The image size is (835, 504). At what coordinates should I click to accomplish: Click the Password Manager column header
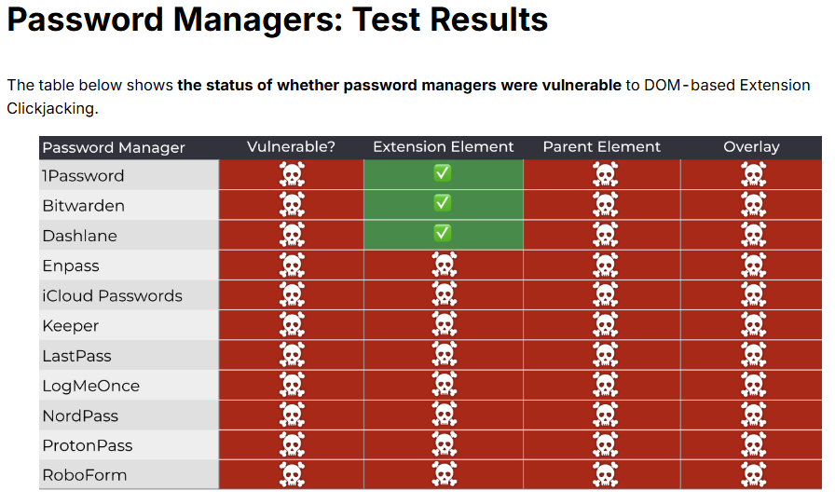(114, 147)
